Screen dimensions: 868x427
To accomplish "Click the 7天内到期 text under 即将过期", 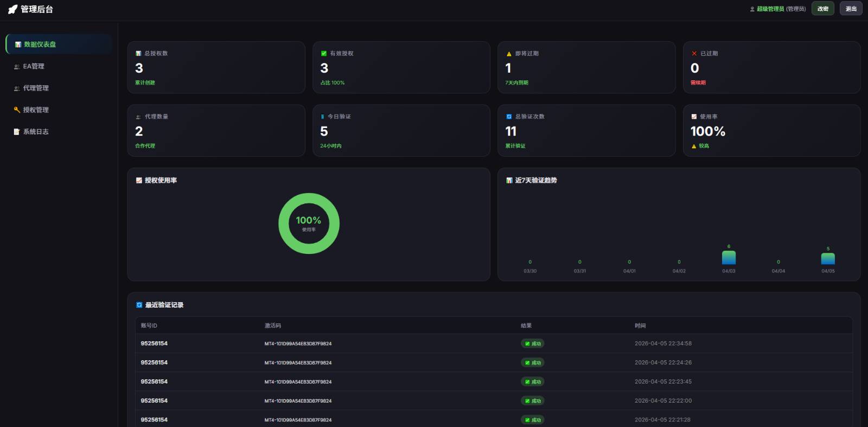I will coord(517,83).
